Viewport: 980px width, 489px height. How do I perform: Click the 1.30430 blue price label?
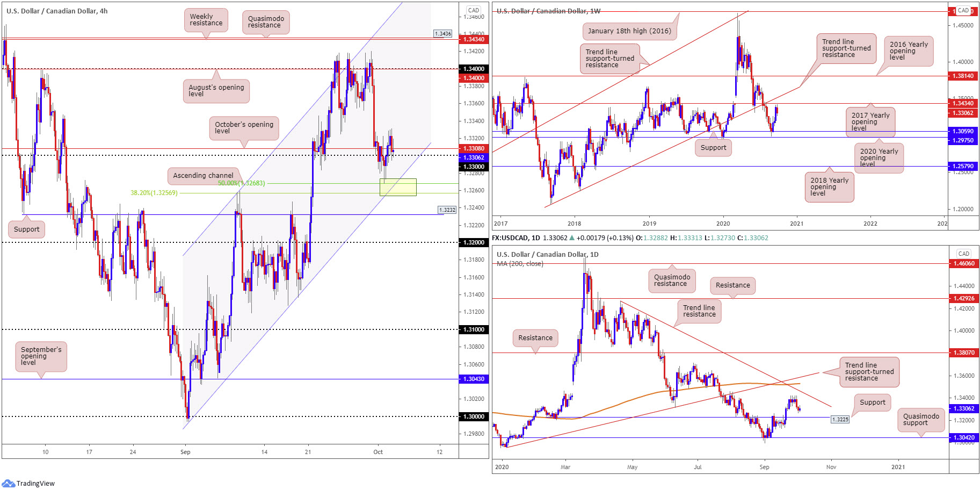[x=474, y=379]
